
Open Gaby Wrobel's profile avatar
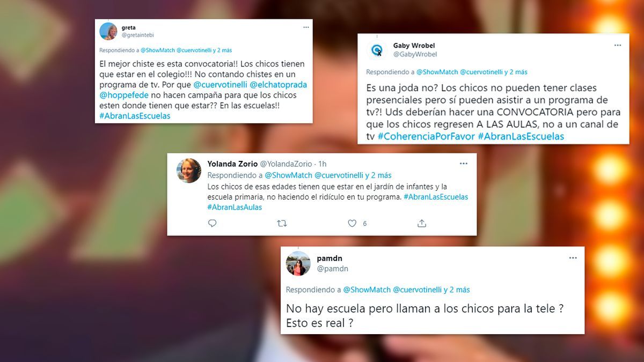[x=377, y=50]
